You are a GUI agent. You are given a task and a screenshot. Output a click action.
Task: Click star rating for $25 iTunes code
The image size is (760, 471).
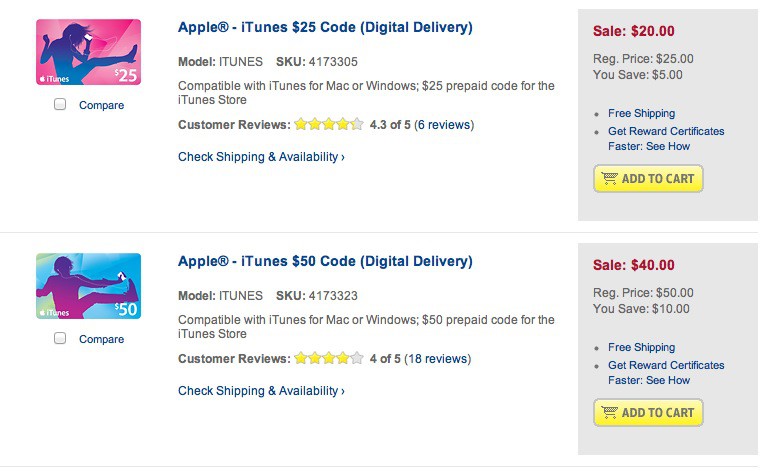click(329, 125)
